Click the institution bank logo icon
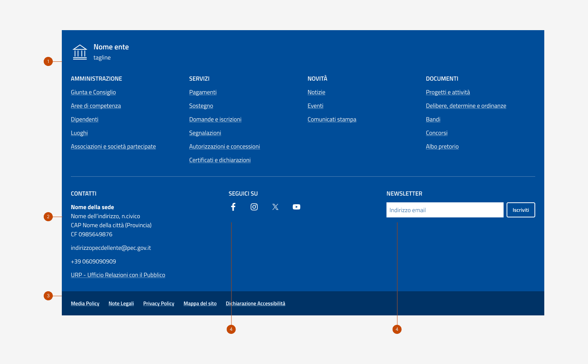Viewport: 588px width, 364px height. tap(80, 52)
